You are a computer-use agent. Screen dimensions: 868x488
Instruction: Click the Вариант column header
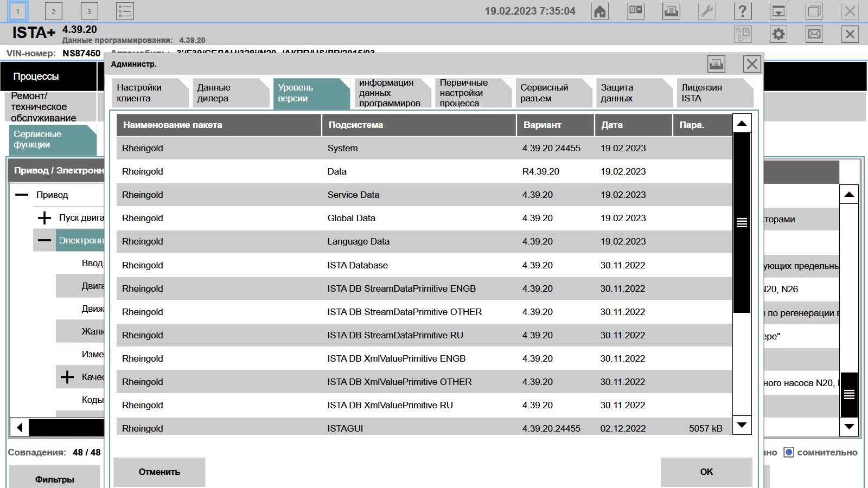point(556,125)
